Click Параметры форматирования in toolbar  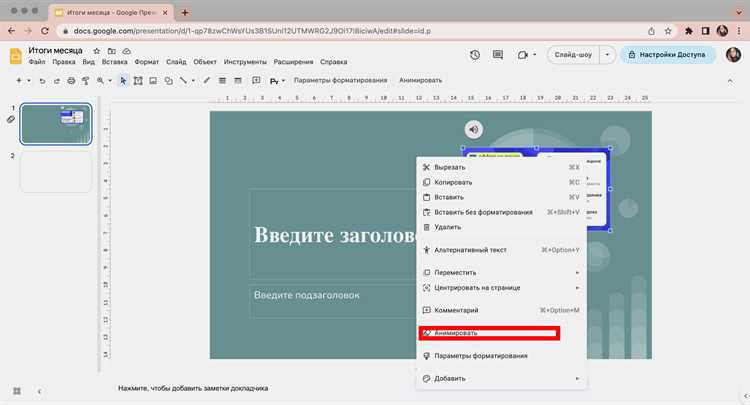[x=341, y=80]
